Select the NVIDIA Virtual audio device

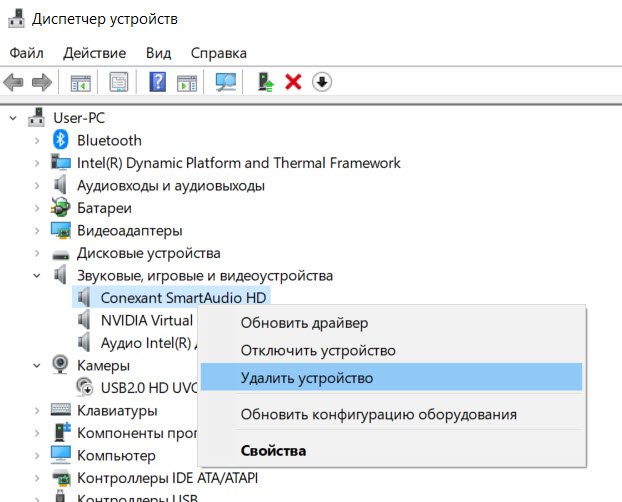coord(147,320)
